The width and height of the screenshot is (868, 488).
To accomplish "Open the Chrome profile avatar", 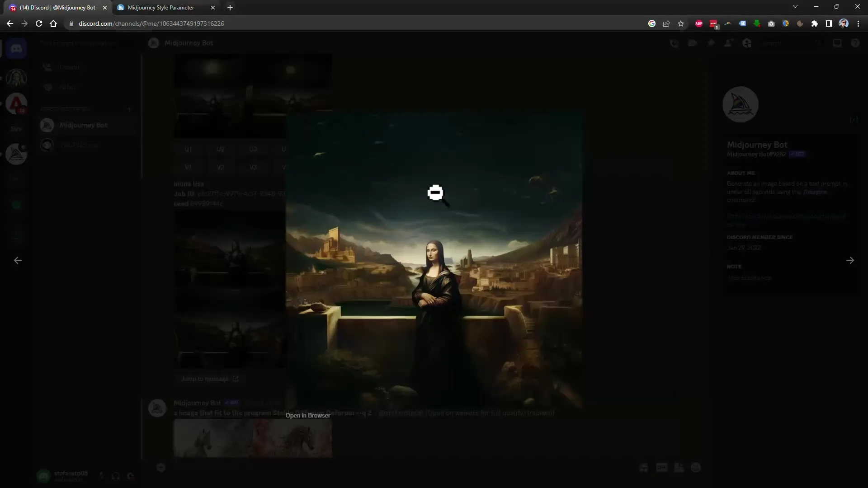I will coord(844,23).
